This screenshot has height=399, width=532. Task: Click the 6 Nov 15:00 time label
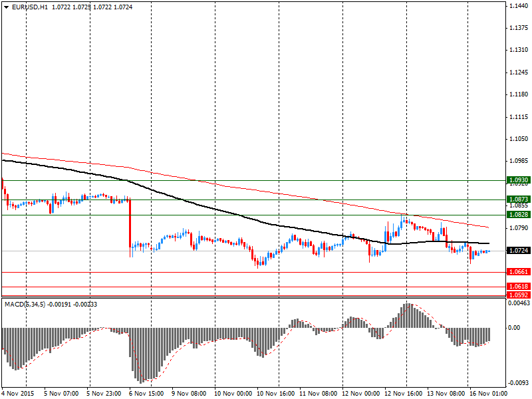click(x=146, y=394)
